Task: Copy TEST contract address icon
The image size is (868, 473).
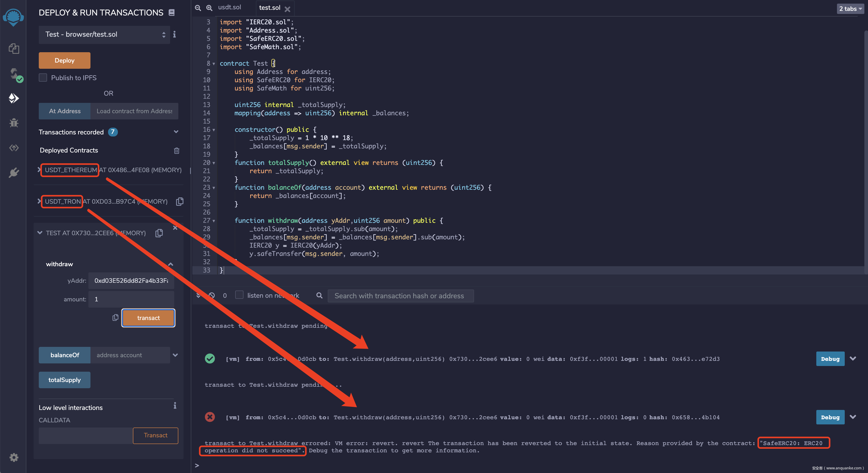Action: pyautogui.click(x=159, y=233)
